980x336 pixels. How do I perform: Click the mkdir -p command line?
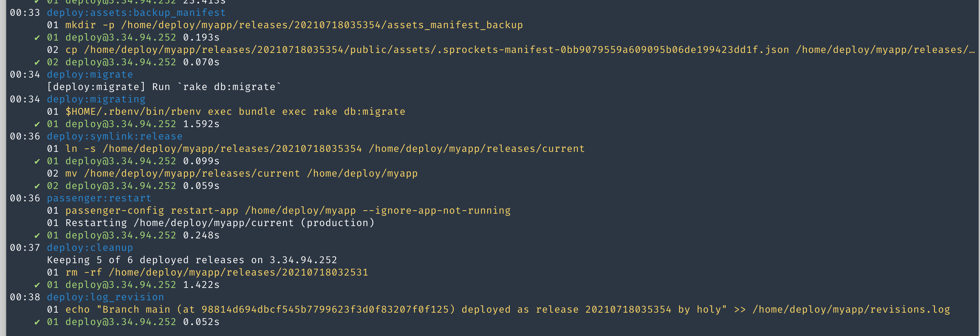(285, 25)
